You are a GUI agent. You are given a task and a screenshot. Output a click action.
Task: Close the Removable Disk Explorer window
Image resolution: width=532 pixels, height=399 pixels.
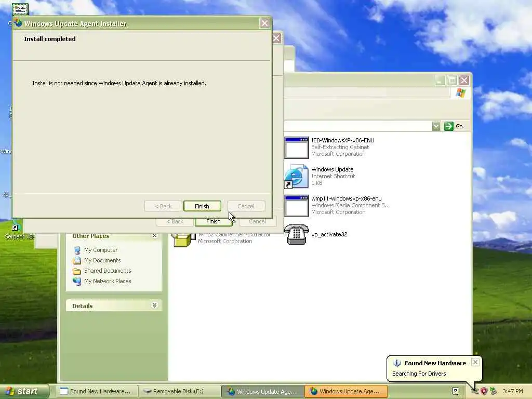[x=464, y=81]
